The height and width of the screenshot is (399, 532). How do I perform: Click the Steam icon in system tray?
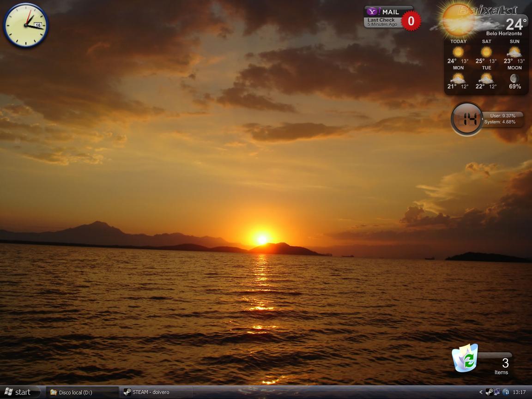tap(489, 392)
